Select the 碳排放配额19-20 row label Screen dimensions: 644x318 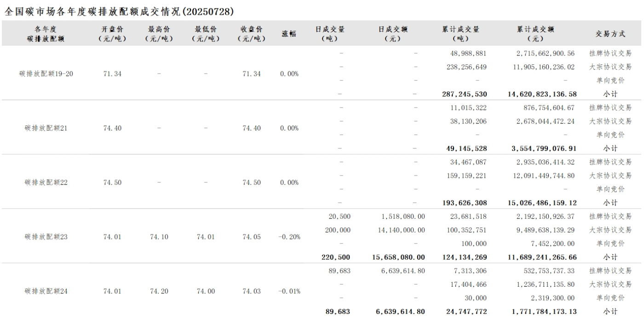pos(46,74)
